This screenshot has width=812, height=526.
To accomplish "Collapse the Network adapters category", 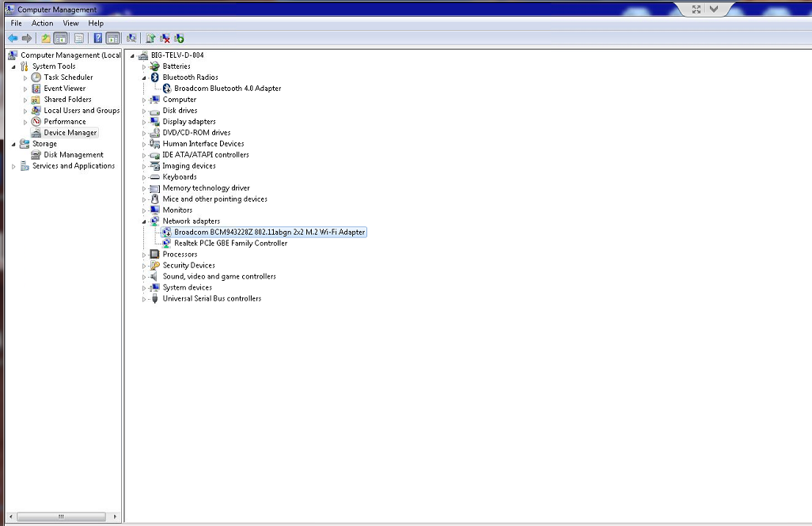I will (x=145, y=221).
